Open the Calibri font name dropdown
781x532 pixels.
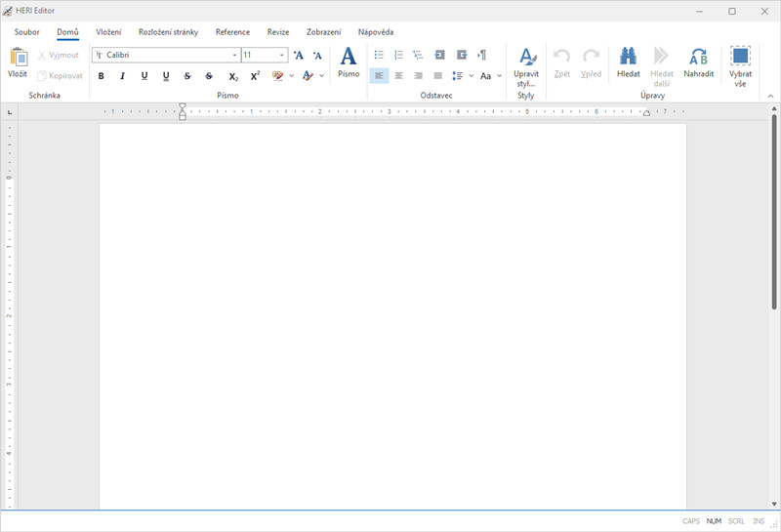click(234, 55)
